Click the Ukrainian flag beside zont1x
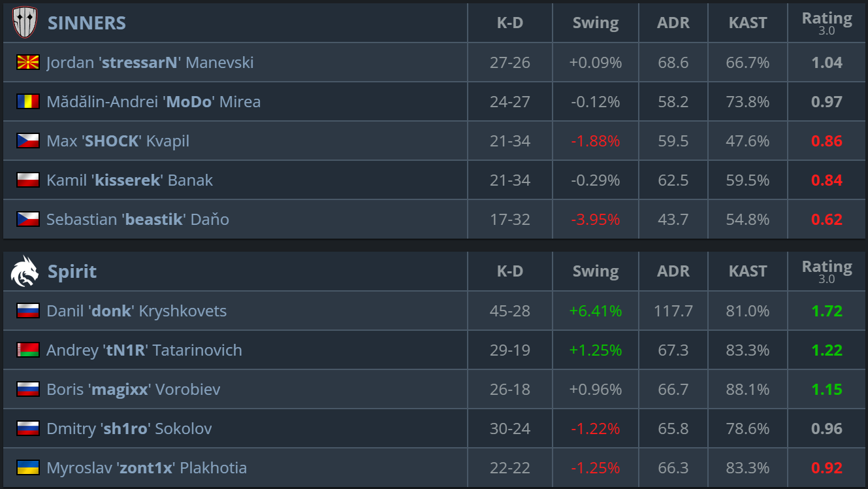This screenshot has height=489, width=868. [28, 468]
